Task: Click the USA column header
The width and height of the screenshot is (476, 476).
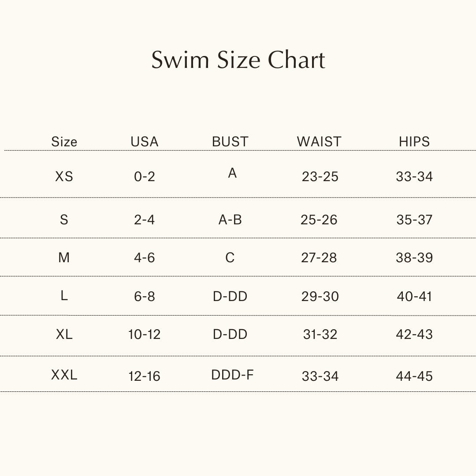Action: tap(144, 141)
